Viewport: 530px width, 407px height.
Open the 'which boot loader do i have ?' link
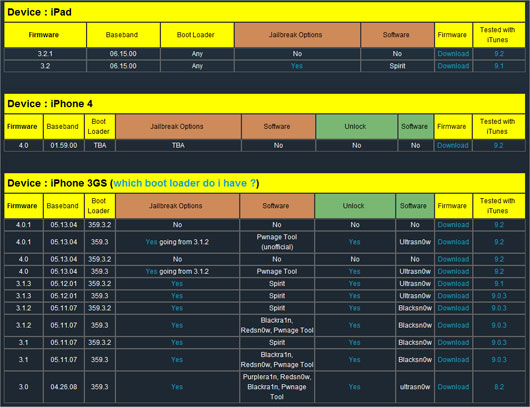(x=185, y=183)
